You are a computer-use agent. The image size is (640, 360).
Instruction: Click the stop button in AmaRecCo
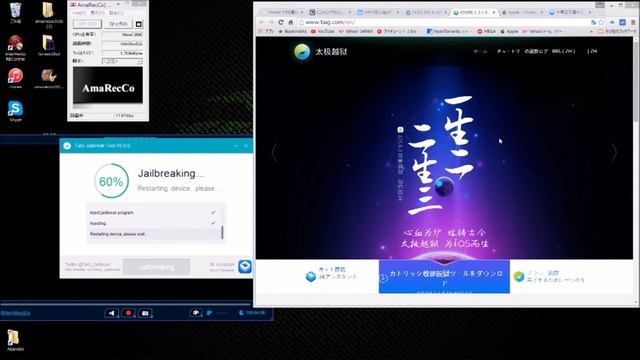click(118, 24)
